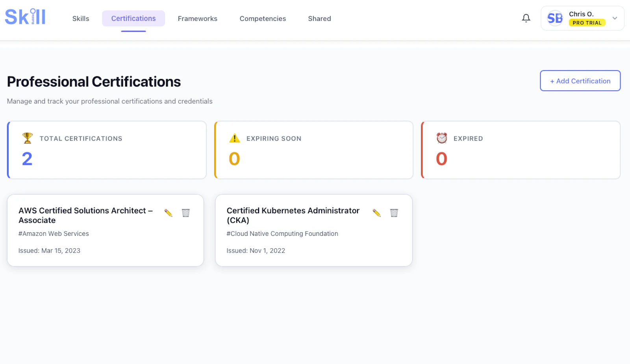The width and height of the screenshot is (630, 364).
Task: Click the #Cloud Native Computing Foundation tag
Action: pyautogui.click(x=282, y=234)
